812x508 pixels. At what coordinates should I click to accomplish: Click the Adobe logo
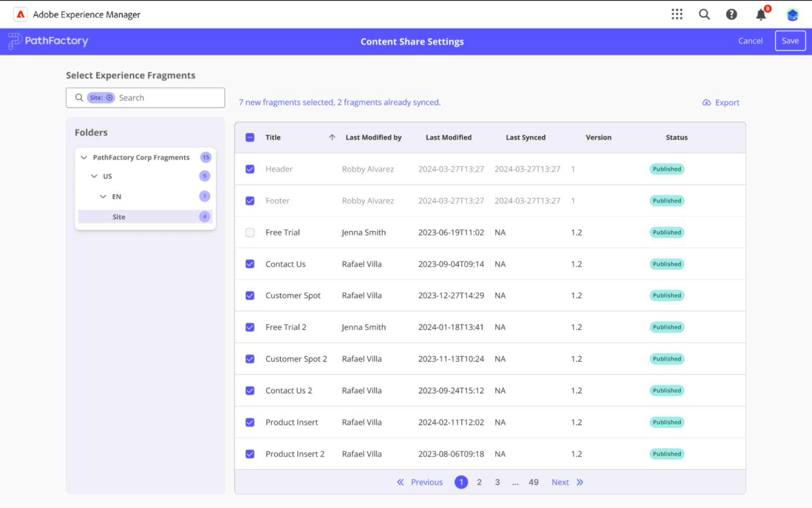point(20,14)
